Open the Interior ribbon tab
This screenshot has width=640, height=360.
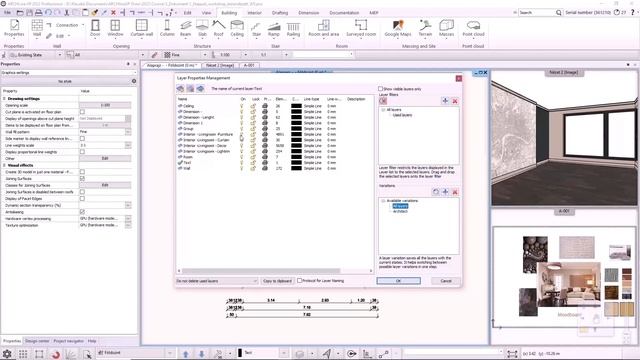click(x=254, y=13)
